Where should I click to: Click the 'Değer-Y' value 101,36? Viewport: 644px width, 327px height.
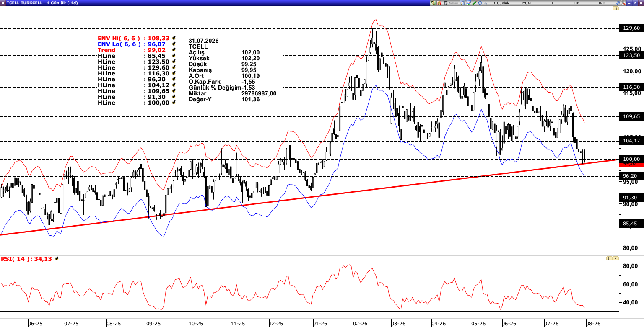(x=251, y=99)
